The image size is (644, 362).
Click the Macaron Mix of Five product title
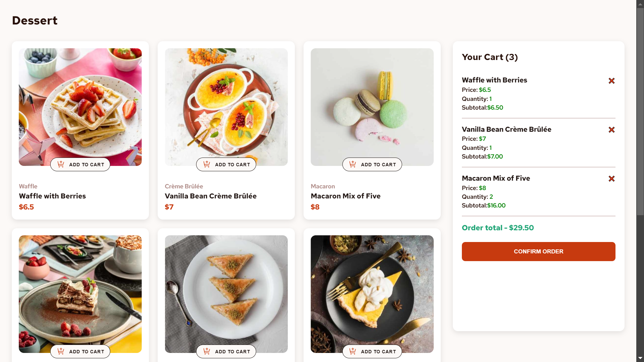(x=345, y=196)
